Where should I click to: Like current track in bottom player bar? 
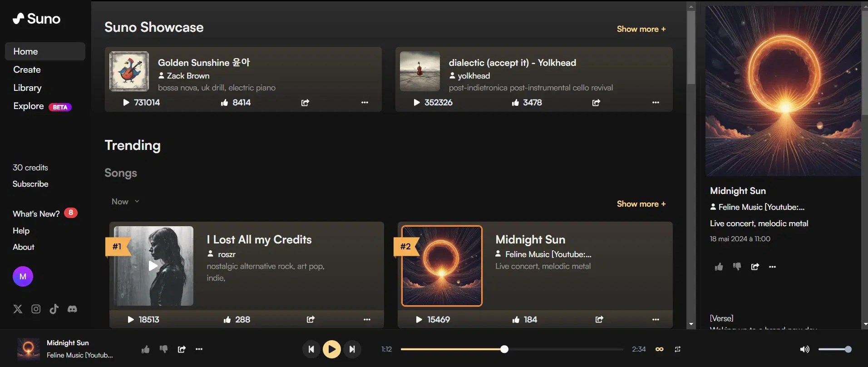point(145,349)
